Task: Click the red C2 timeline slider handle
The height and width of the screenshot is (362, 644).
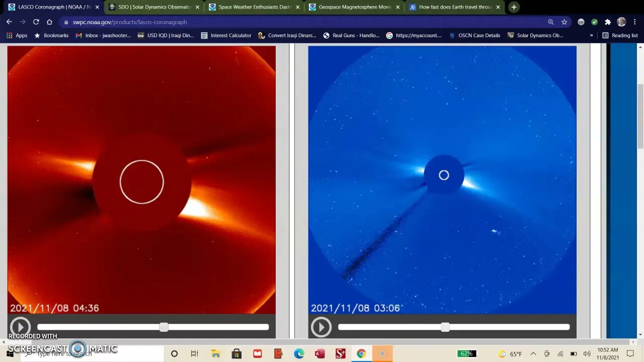Action: [x=164, y=327]
